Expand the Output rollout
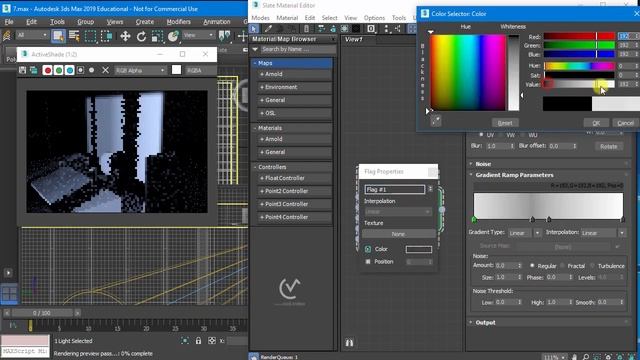This screenshot has height=360, width=640. coord(549,322)
